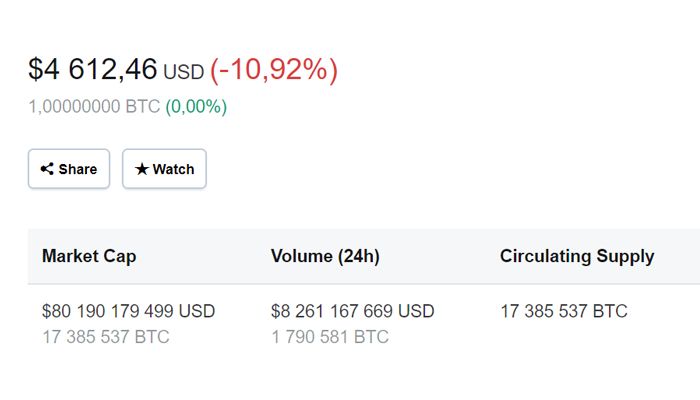The image size is (700, 400).
Task: Click the green 0,00% change value
Action: tap(196, 107)
